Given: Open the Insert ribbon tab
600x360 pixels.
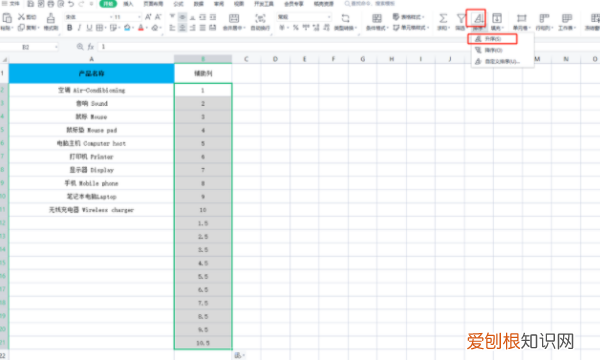Looking at the screenshot, I should tap(128, 4).
